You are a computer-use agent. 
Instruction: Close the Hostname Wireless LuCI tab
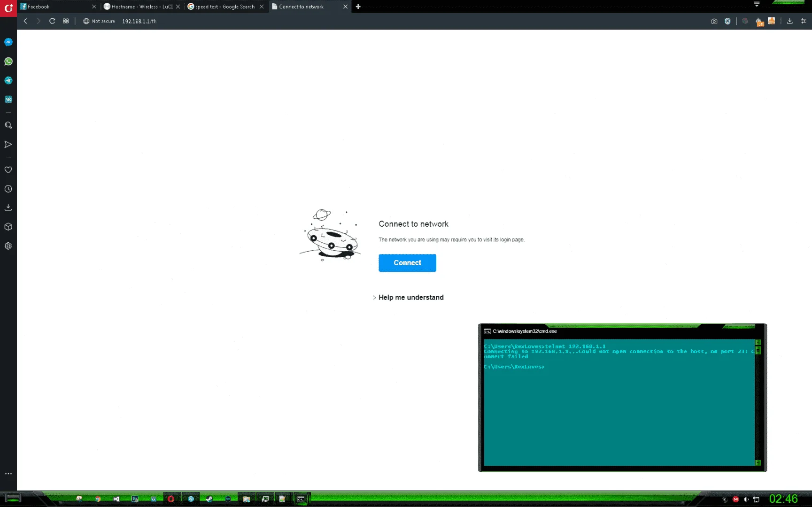click(178, 7)
